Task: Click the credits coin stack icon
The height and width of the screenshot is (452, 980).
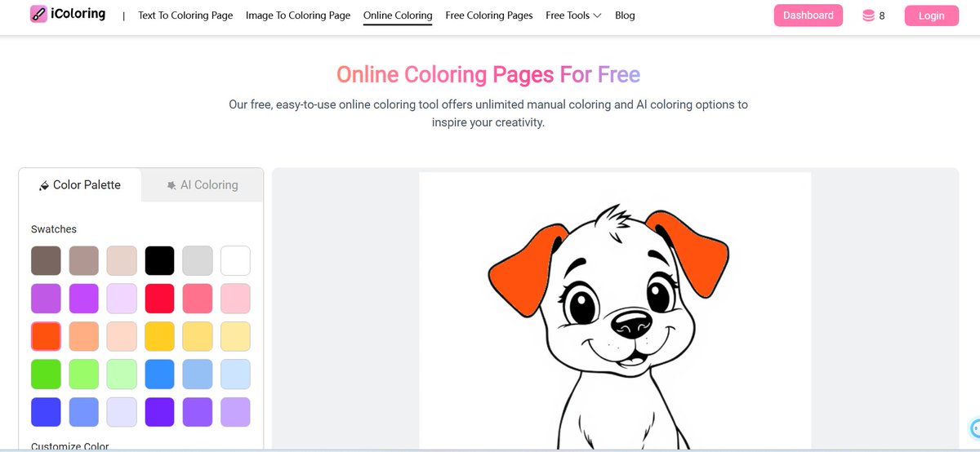Action: [x=868, y=16]
